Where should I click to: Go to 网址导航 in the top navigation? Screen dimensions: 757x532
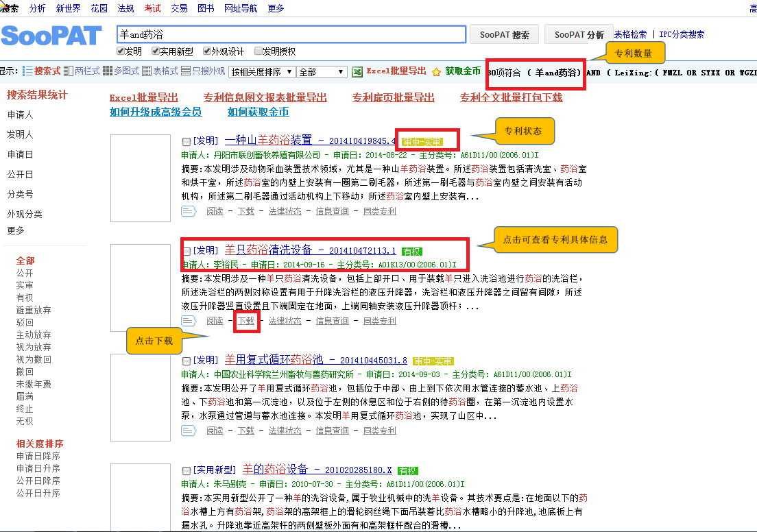coord(241,8)
